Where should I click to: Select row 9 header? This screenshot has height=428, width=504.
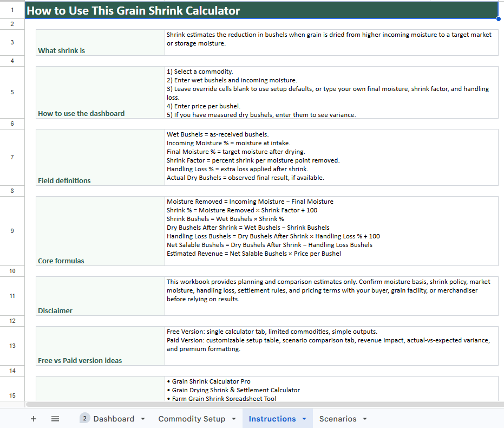tap(12, 230)
